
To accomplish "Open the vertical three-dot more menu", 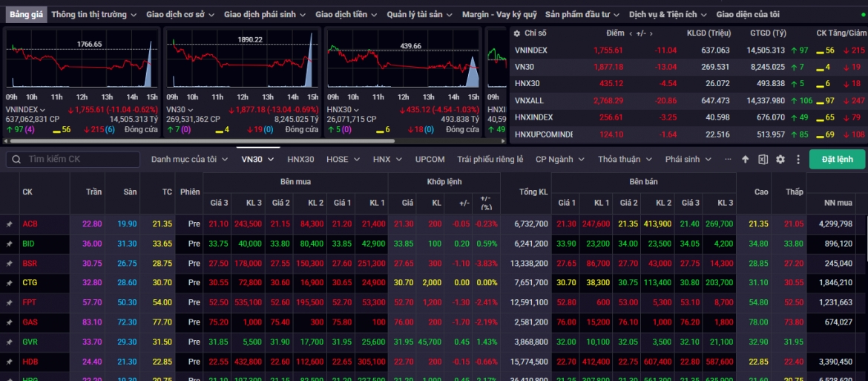I will [x=798, y=160].
